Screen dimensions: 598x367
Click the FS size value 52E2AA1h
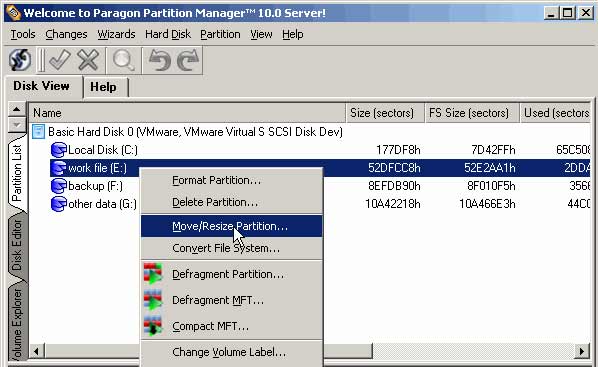point(490,168)
